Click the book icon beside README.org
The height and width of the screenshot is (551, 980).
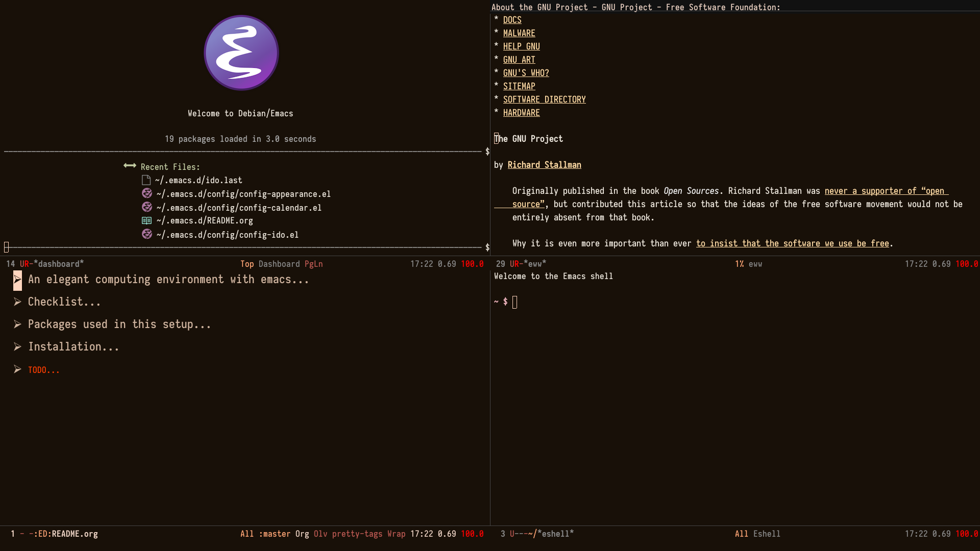(x=146, y=221)
